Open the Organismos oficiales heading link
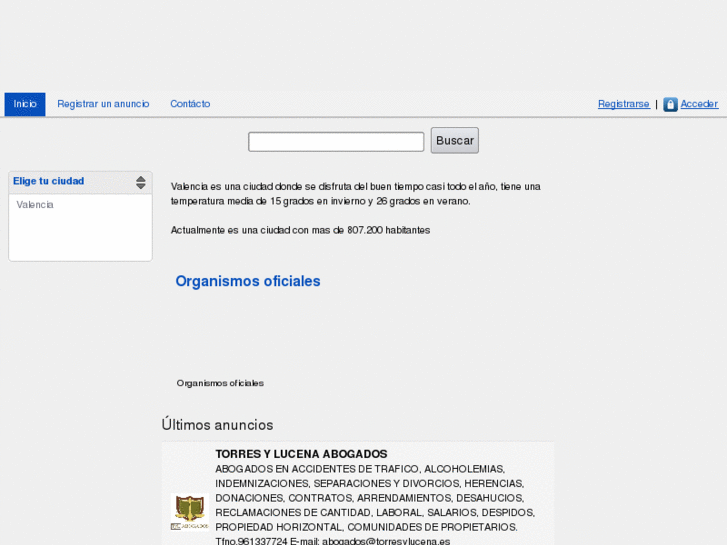Image resolution: width=727 pixels, height=545 pixels. coord(248,281)
